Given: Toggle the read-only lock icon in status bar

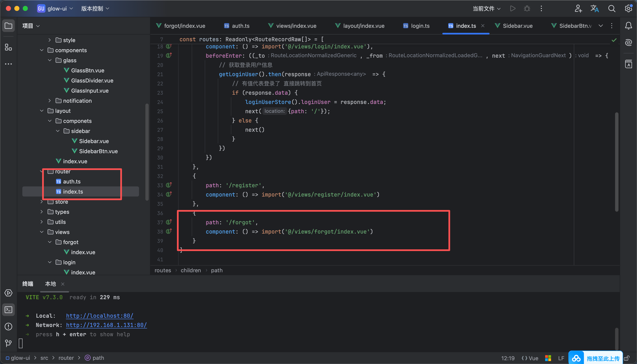Looking at the screenshot, I should 627,358.
